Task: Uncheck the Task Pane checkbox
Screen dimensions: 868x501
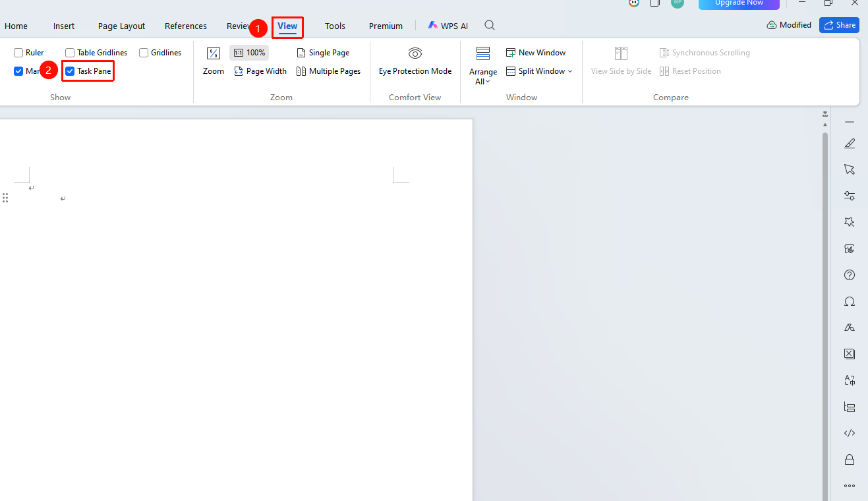Action: tap(70, 71)
